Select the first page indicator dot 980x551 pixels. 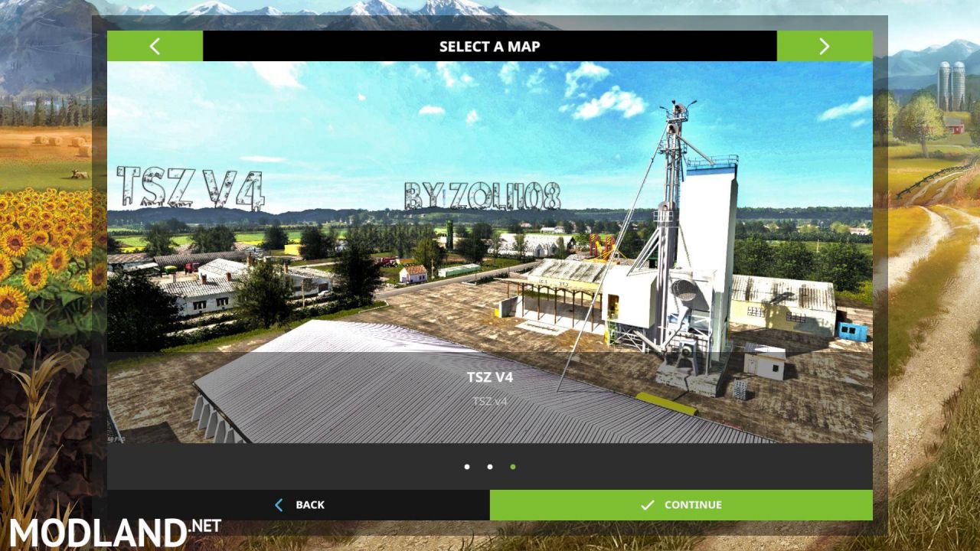[467, 466]
